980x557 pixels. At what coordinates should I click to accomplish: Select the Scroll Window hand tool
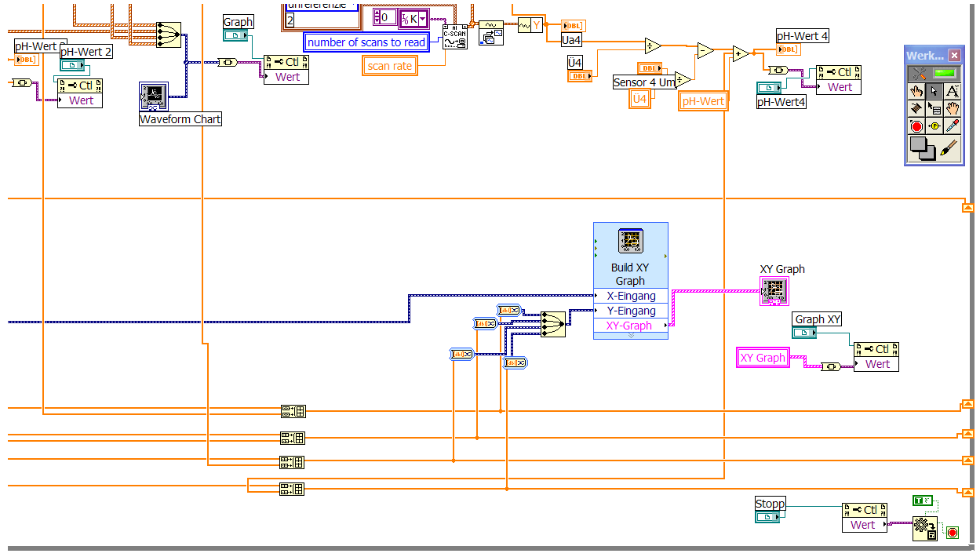point(953,109)
